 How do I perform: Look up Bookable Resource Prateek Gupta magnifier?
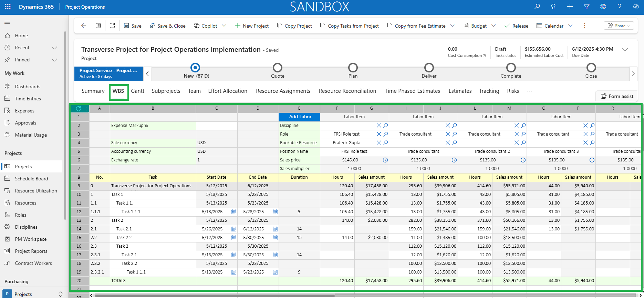(x=386, y=143)
